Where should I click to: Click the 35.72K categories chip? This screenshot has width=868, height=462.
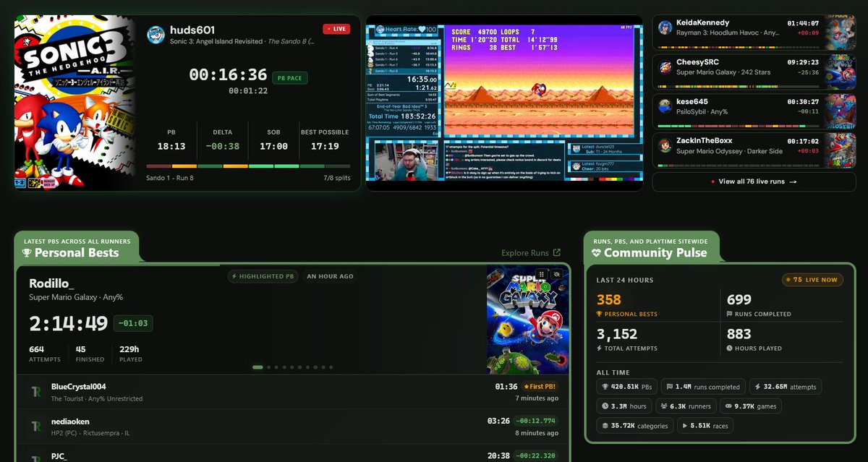tap(634, 426)
